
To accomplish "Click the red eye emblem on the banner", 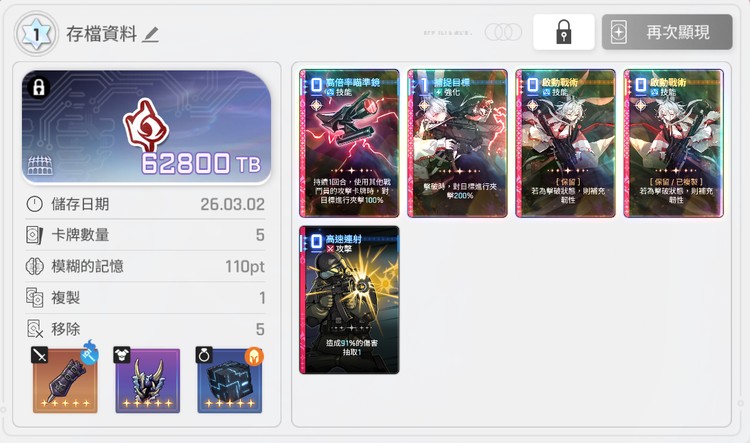I will tap(146, 126).
